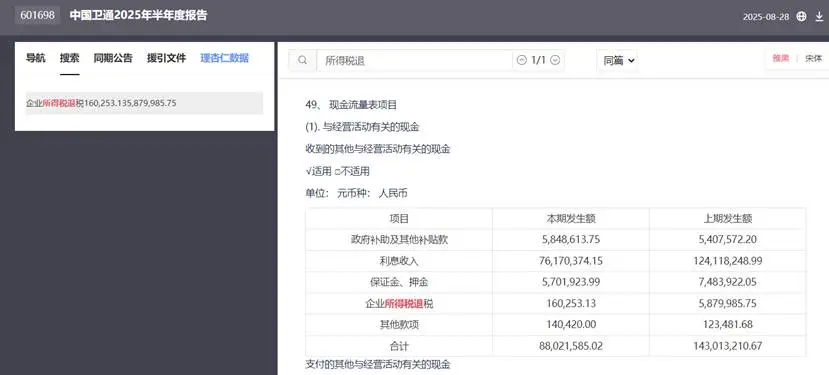Viewport: 829px width, 375px height.
Task: Click heading 49、现金流量表项目
Action: tap(351, 105)
